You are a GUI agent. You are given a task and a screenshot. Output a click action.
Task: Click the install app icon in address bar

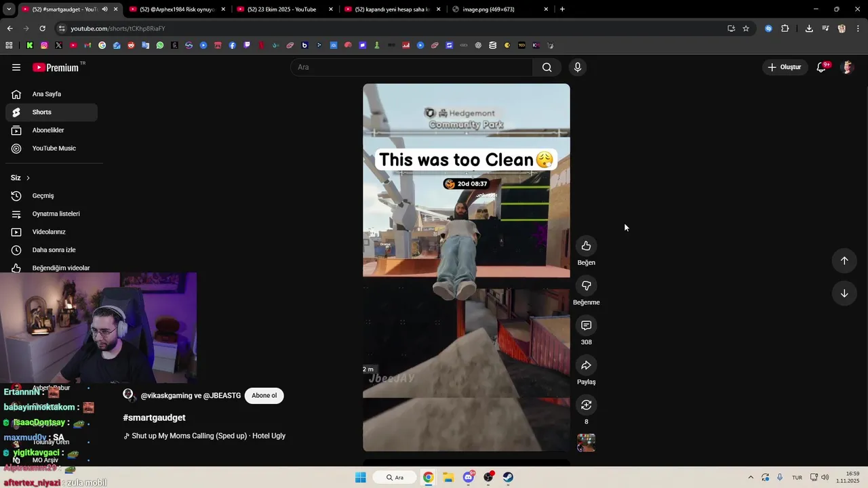731,28
